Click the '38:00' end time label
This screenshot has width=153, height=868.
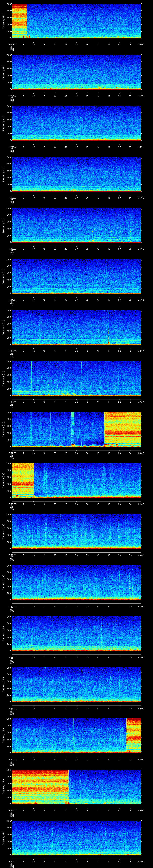[141, 453]
